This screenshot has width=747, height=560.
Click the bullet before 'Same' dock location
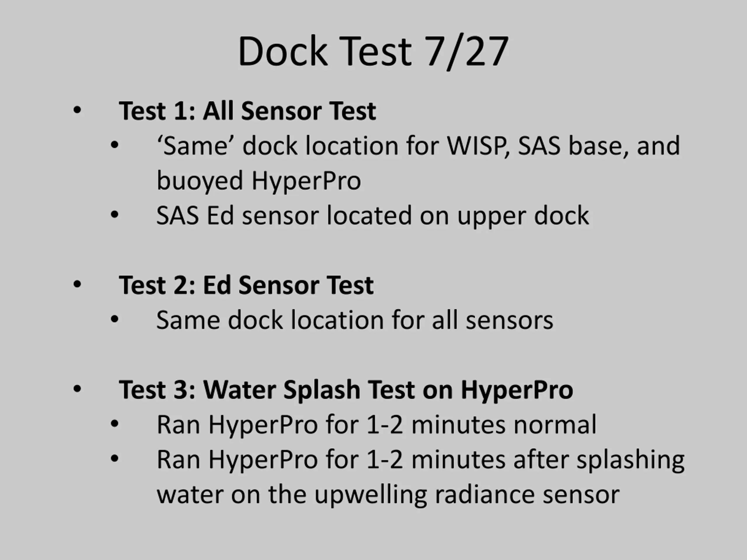[114, 145]
